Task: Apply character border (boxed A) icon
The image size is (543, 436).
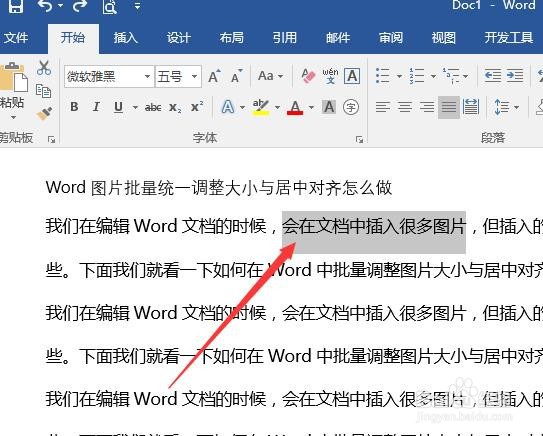Action: click(x=352, y=76)
